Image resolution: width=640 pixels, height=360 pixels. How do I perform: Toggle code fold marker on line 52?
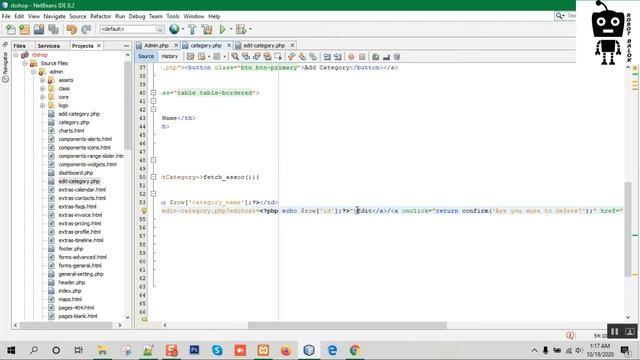153,194
